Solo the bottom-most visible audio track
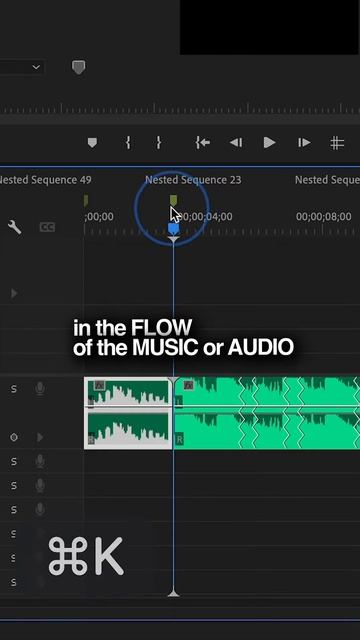Screen dimensions: 360x640 click(x=14, y=582)
